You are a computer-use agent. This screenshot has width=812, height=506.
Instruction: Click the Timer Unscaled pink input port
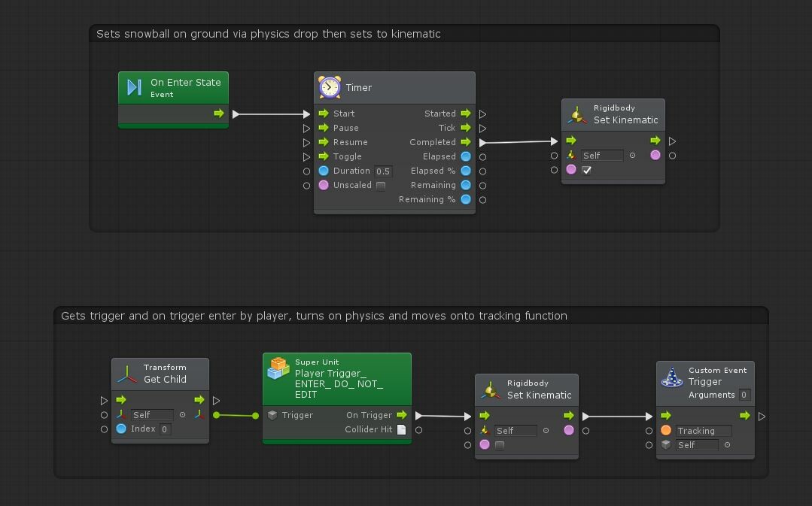pos(324,185)
